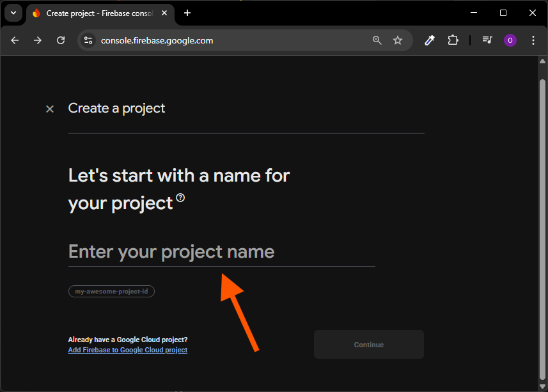Open the media controls icon
Image resolution: width=548 pixels, height=392 pixels.
tap(487, 40)
